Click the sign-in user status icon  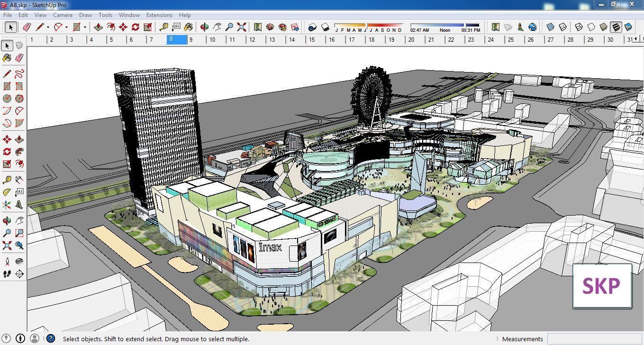[x=34, y=338]
